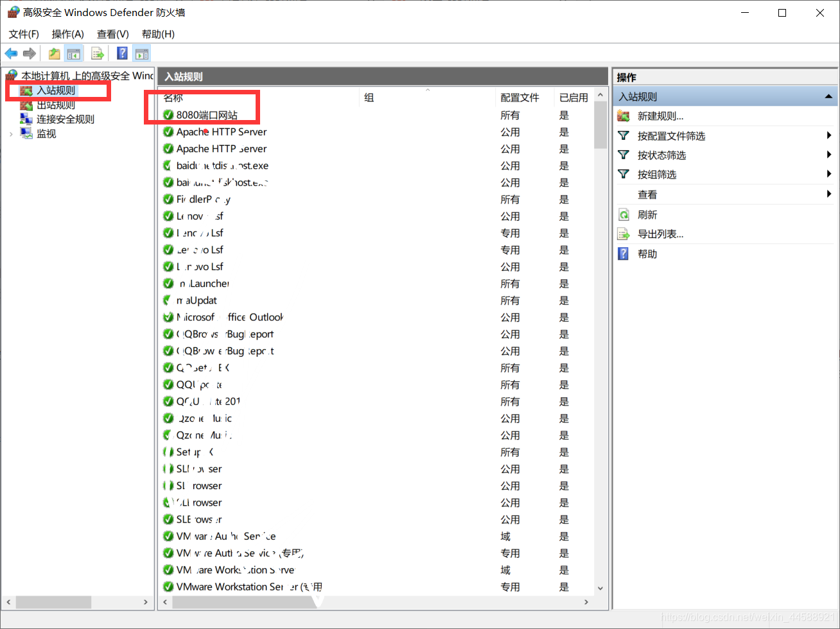The height and width of the screenshot is (629, 840).
Task: Click the help icon beside 帮助 in the actions pane
Action: (624, 254)
